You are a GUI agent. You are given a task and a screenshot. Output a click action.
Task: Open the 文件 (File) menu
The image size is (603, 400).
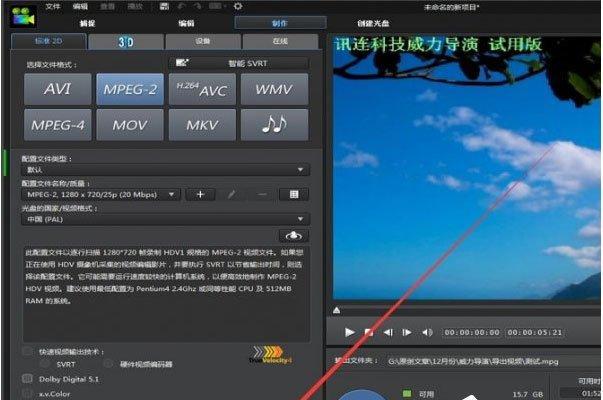tap(53, 6)
